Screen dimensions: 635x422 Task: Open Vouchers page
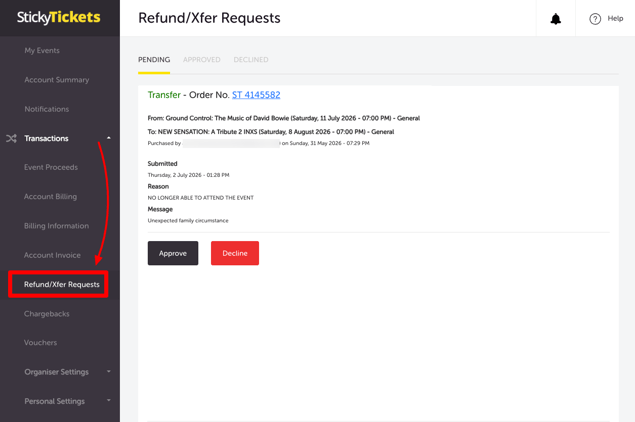click(x=40, y=343)
